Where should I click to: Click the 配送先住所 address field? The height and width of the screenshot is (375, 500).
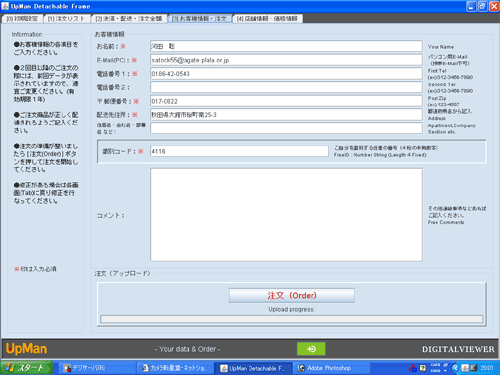(286, 115)
